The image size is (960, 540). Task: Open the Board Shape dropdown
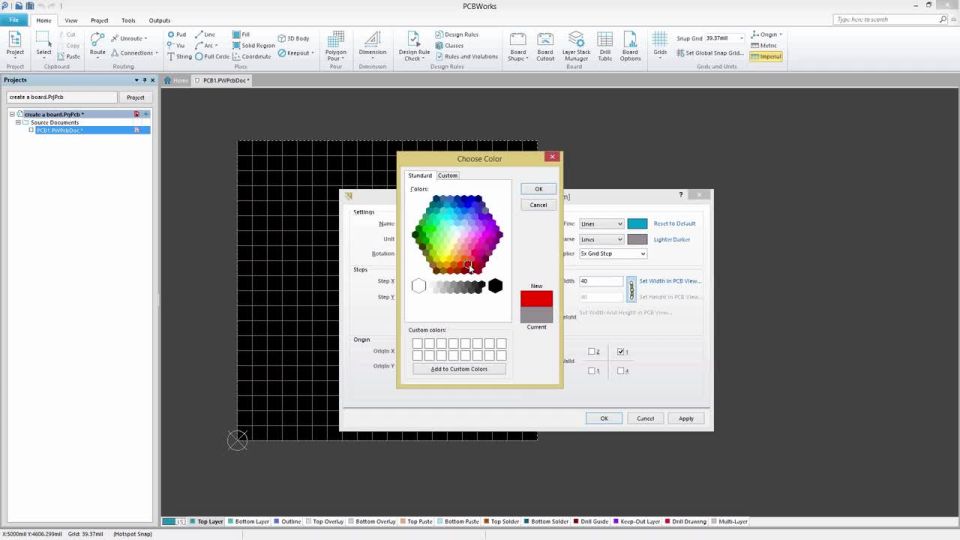[518, 47]
